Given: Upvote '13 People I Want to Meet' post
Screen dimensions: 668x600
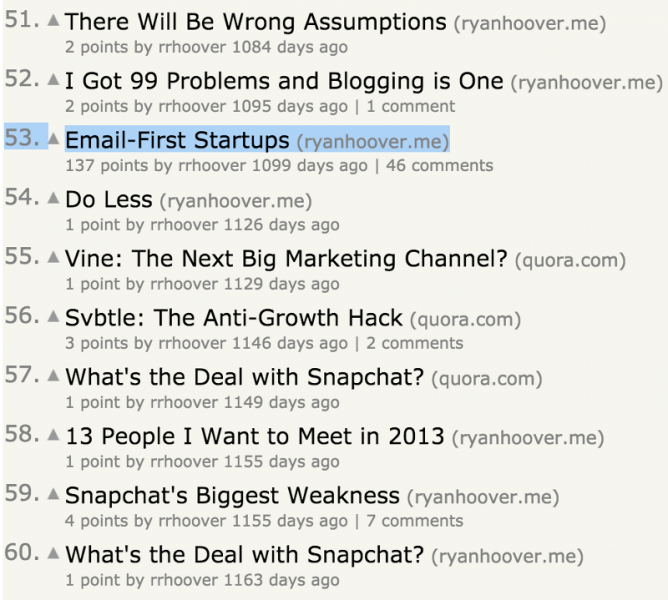Looking at the screenshot, I should tap(53, 435).
